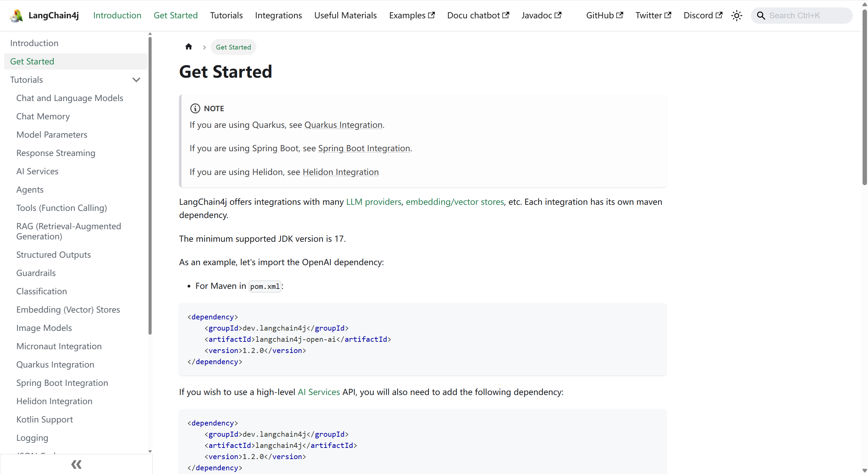
Task: Open Integrations in the top navbar
Action: tap(278, 16)
